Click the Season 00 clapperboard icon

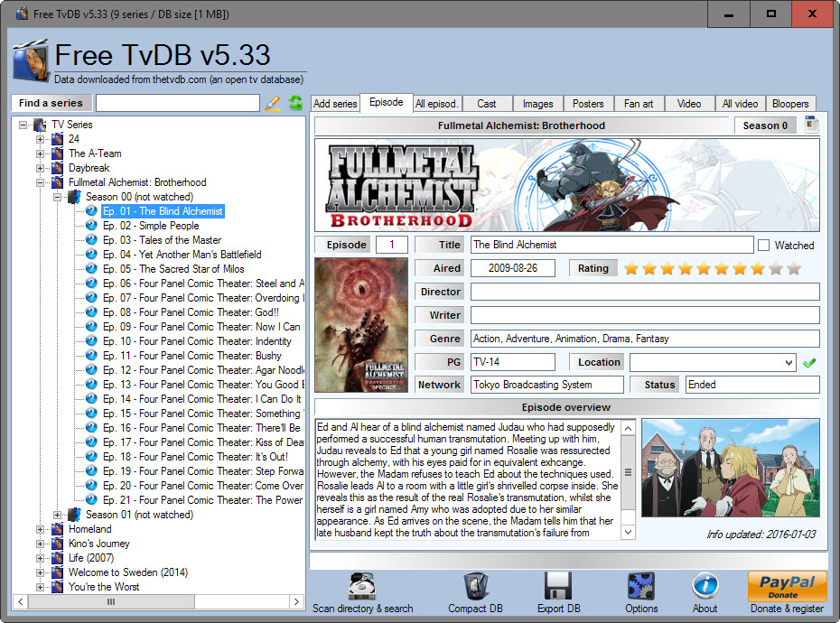pos(74,197)
